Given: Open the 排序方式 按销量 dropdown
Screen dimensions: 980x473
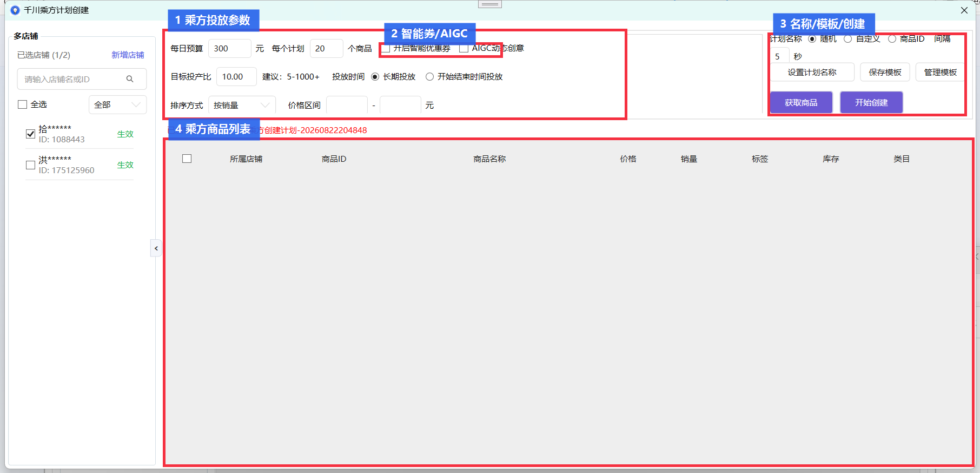Looking at the screenshot, I should pos(242,106).
